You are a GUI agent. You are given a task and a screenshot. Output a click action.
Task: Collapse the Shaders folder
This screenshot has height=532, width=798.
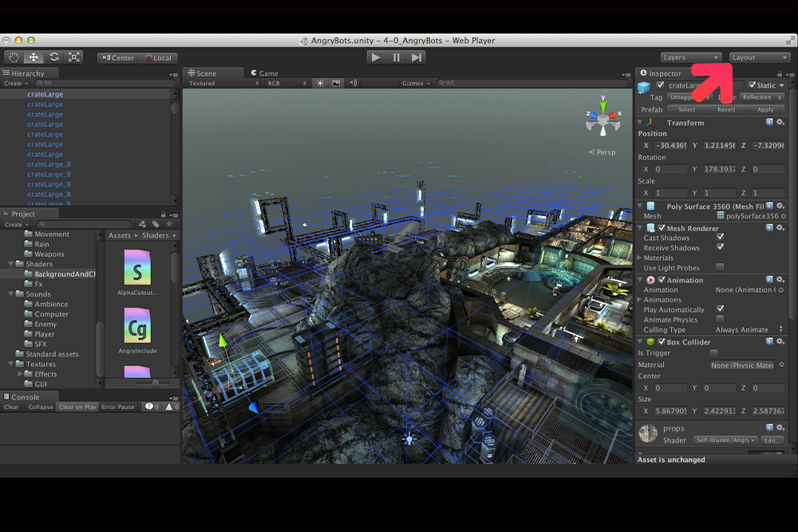[10, 264]
